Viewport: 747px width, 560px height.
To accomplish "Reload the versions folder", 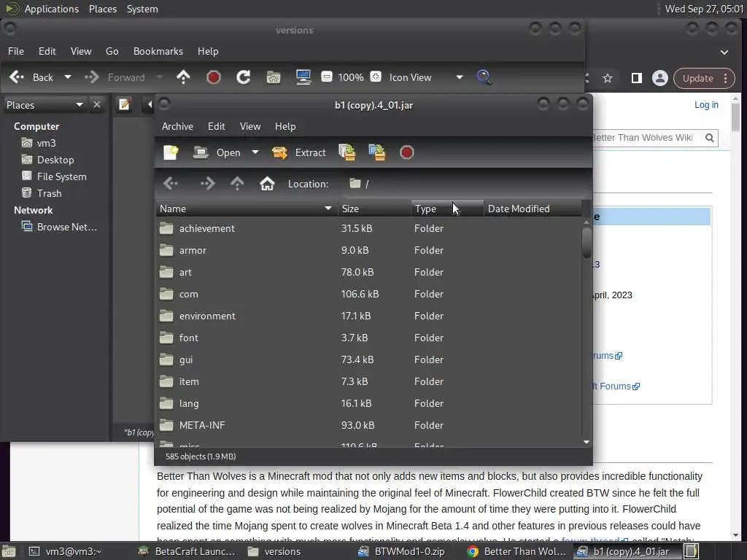I will [x=244, y=77].
